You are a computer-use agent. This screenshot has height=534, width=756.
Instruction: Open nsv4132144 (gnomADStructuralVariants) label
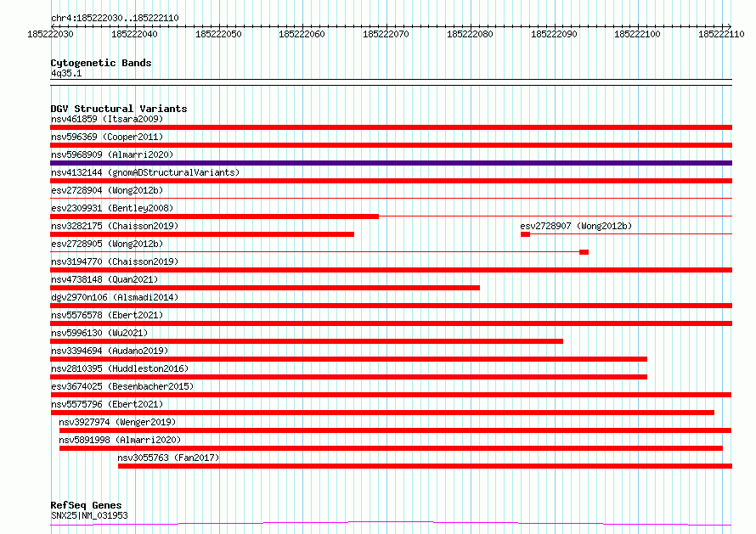[145, 172]
